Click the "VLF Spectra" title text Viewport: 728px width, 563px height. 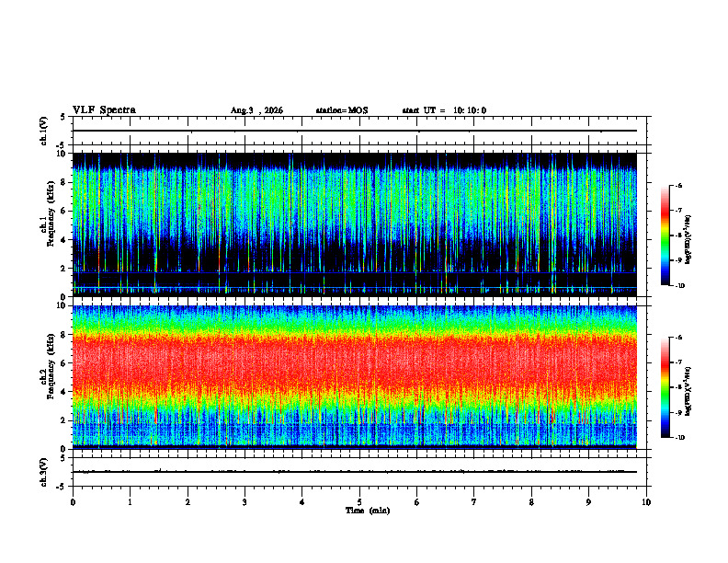coord(104,110)
